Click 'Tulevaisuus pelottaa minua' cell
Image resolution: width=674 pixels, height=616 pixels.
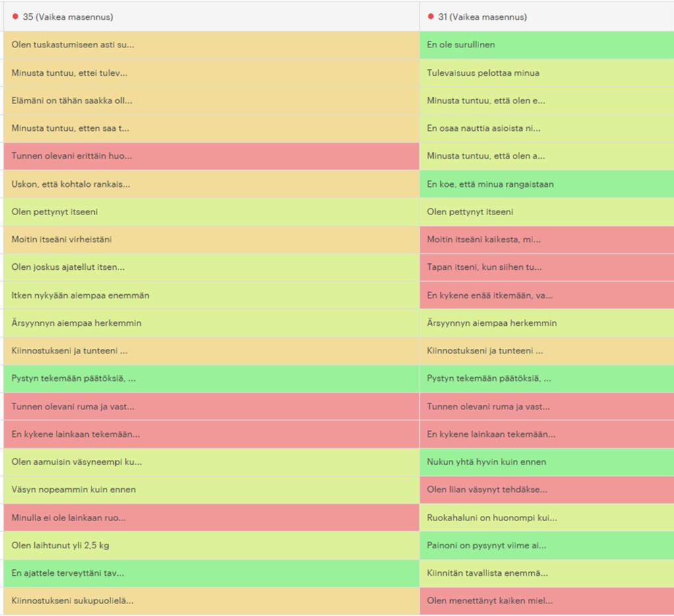pyautogui.click(x=547, y=72)
